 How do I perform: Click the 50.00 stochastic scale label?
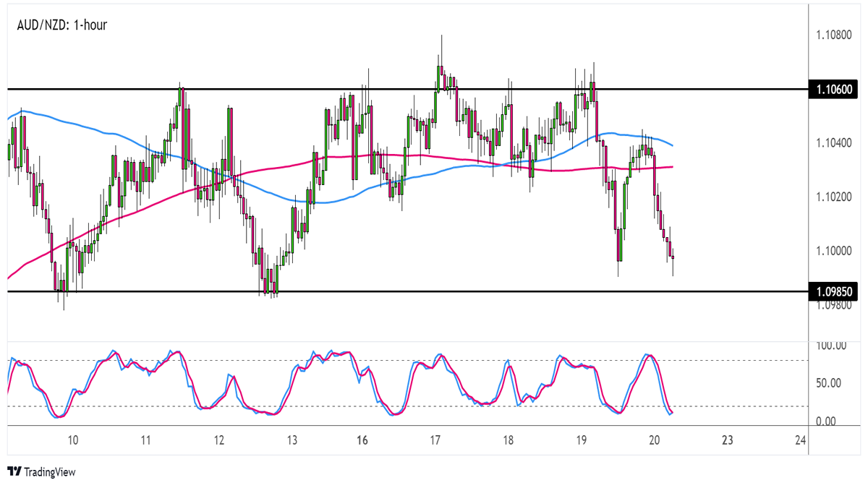tap(830, 383)
